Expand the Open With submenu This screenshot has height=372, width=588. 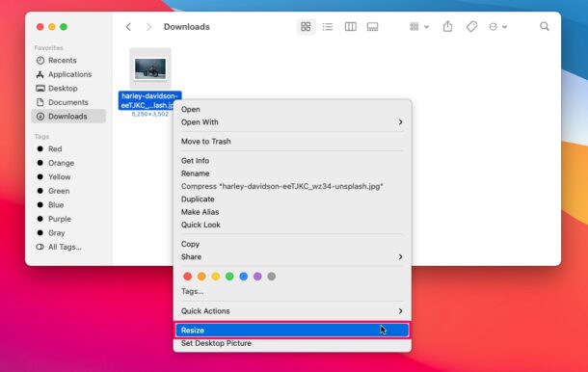point(291,122)
